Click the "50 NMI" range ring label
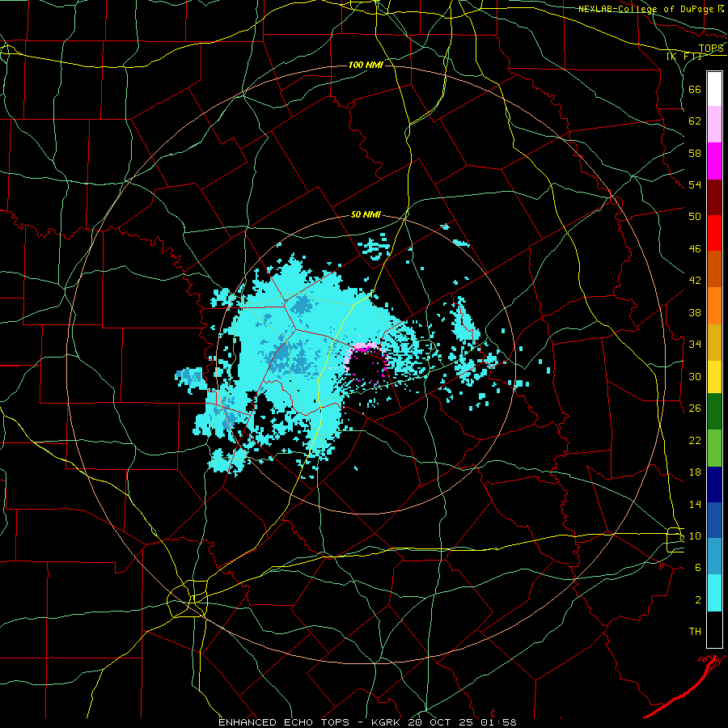The width and height of the screenshot is (728, 728). 366,214
